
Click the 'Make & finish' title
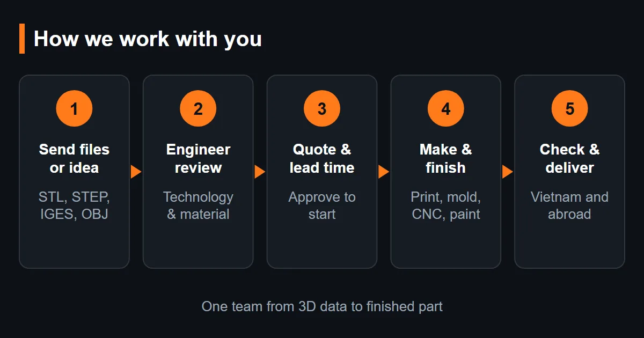pyautogui.click(x=446, y=158)
